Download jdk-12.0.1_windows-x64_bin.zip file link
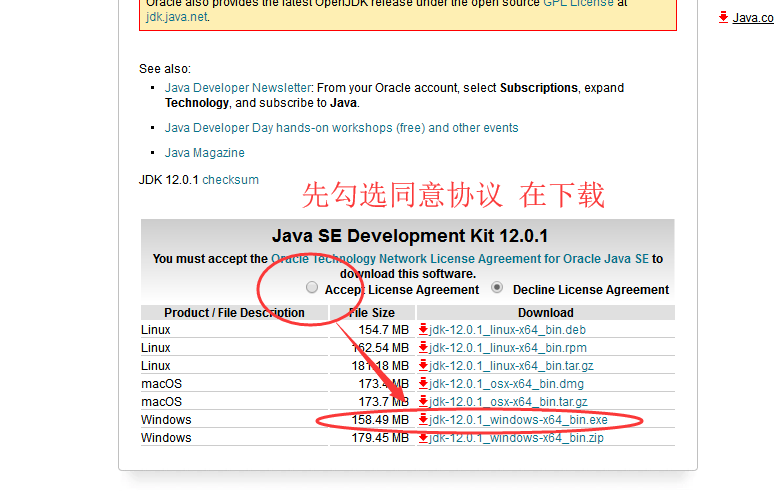The width and height of the screenshot is (774, 491). click(x=516, y=438)
